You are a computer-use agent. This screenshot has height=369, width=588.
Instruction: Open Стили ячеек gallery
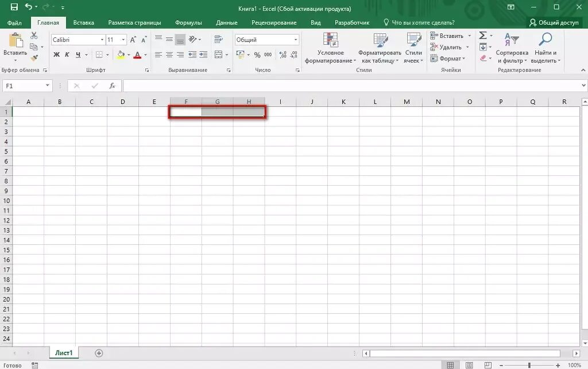click(x=413, y=48)
